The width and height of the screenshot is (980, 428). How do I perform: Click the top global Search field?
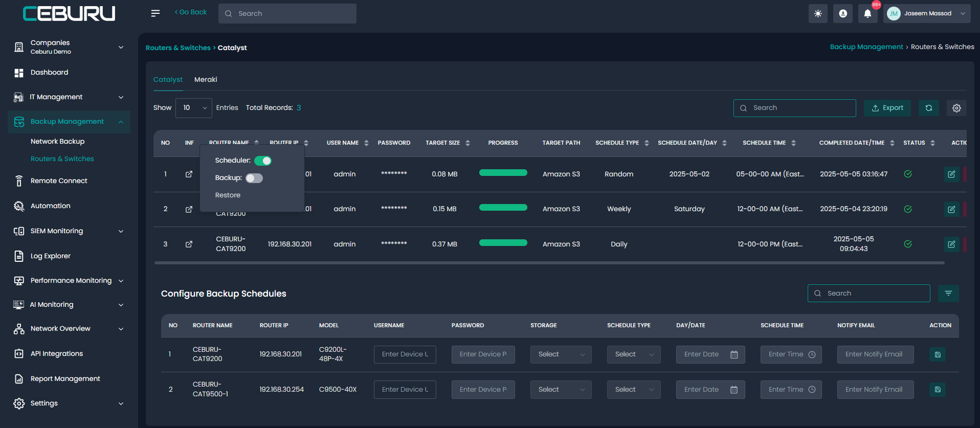287,14
